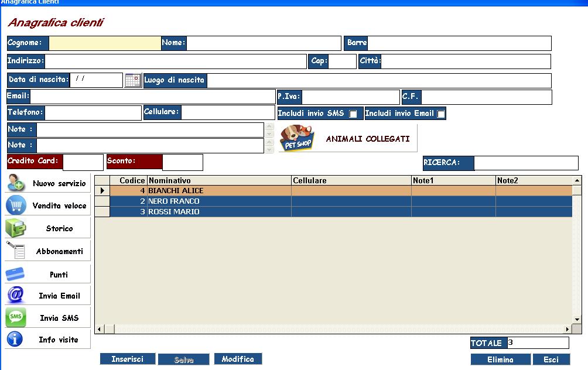Click Esci to exit
588x370 pixels.
point(551,359)
